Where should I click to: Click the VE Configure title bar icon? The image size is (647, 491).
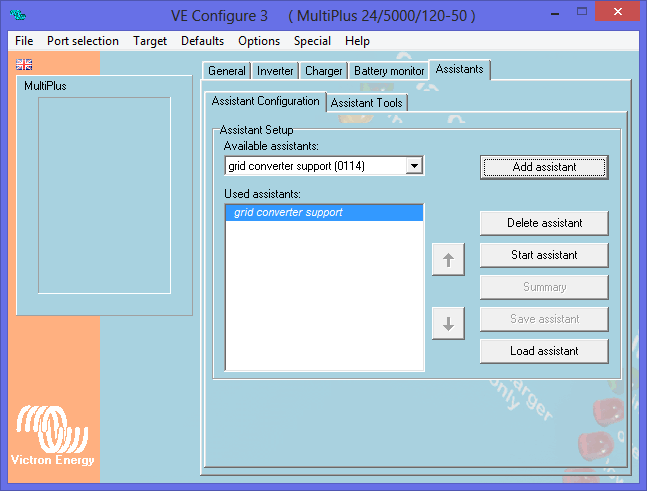coord(17,14)
